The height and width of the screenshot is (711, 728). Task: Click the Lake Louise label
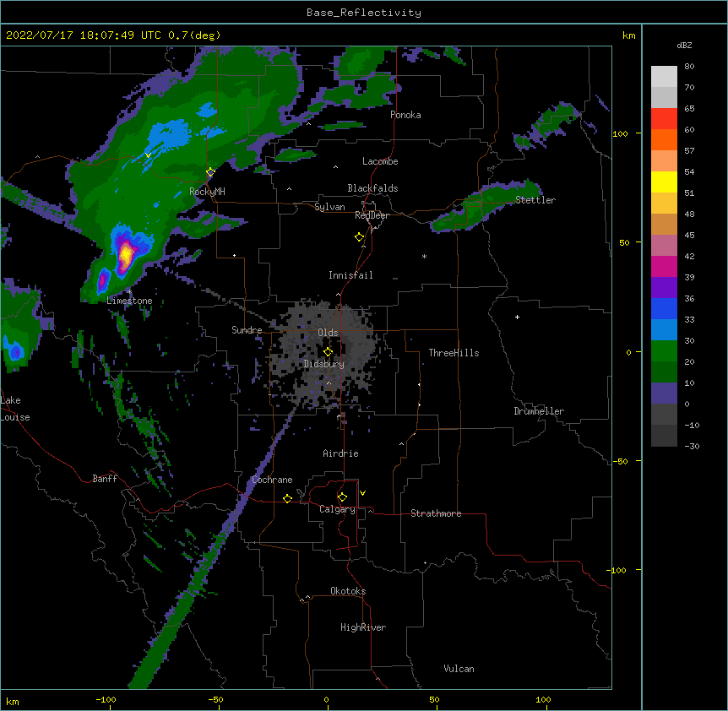[x=15, y=409]
